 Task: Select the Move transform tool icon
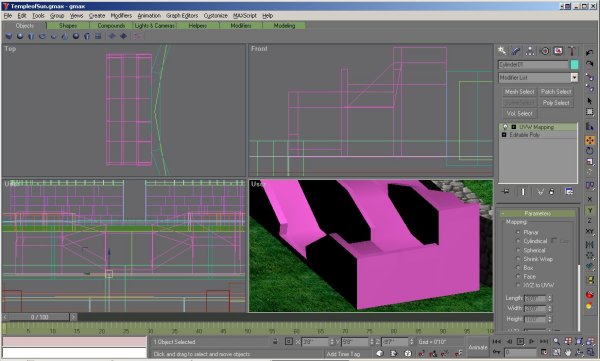(590, 140)
